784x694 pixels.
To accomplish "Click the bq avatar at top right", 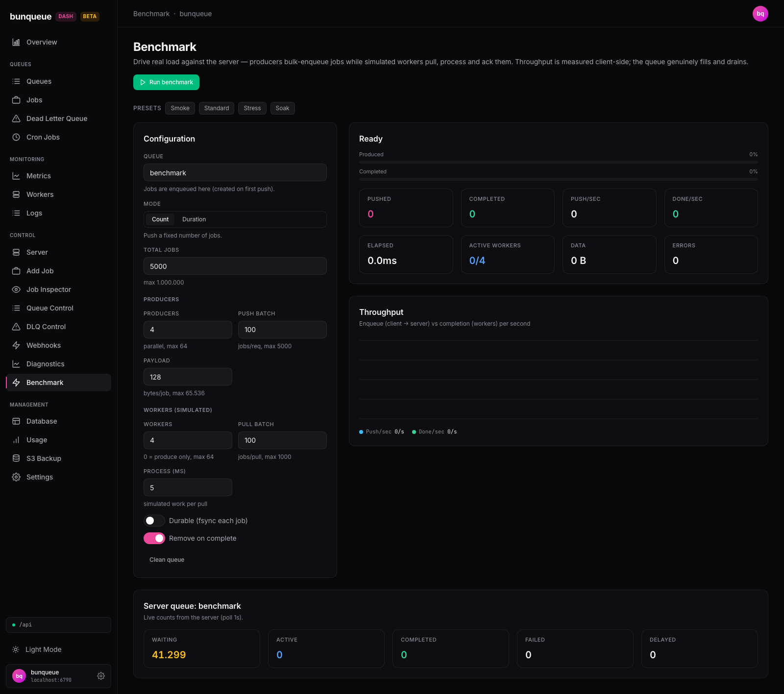I will click(x=760, y=14).
